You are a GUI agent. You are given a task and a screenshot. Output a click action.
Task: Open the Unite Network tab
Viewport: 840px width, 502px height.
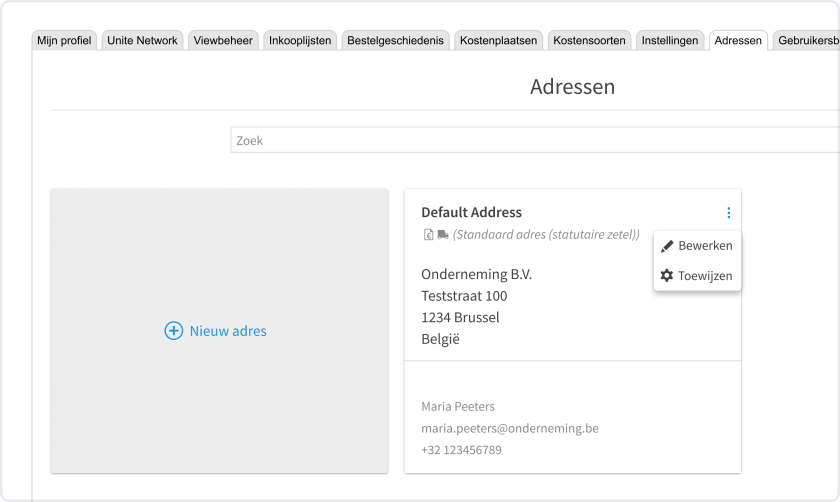pos(142,41)
